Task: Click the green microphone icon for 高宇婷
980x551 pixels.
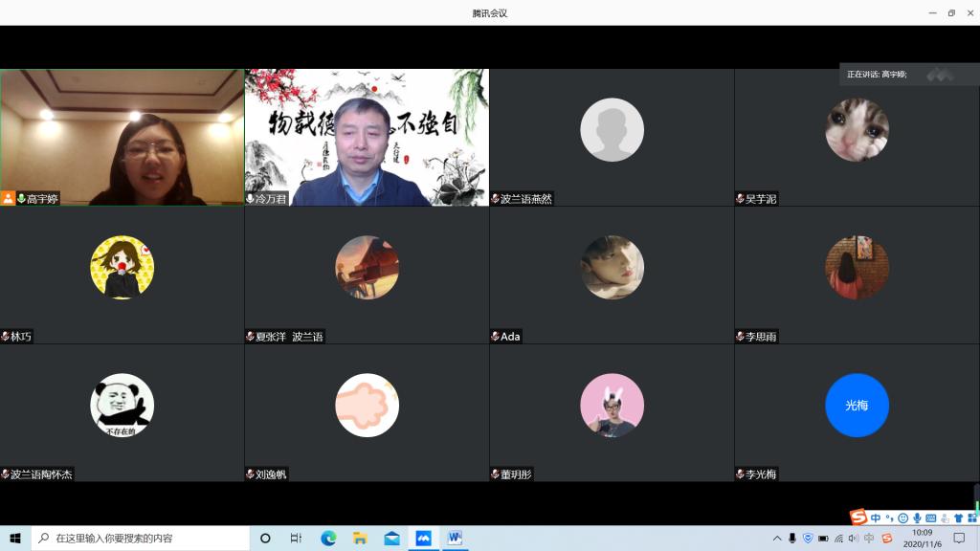Action: [x=21, y=199]
